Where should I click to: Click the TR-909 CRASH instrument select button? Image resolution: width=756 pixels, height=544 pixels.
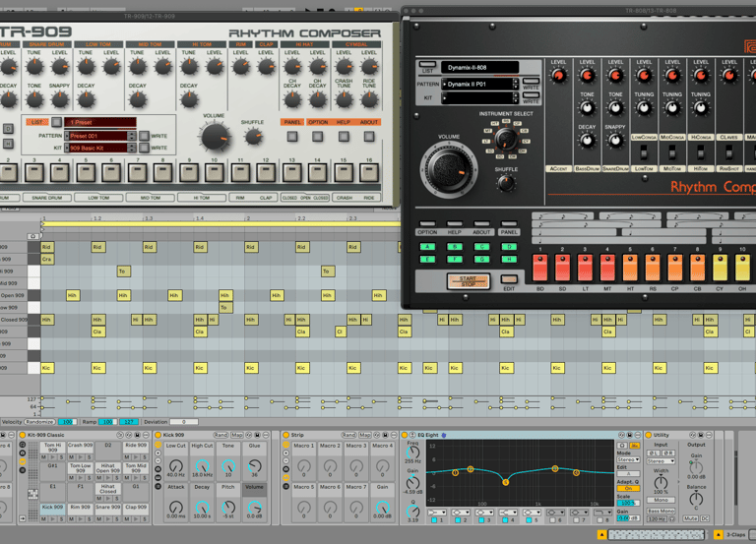tap(345, 198)
